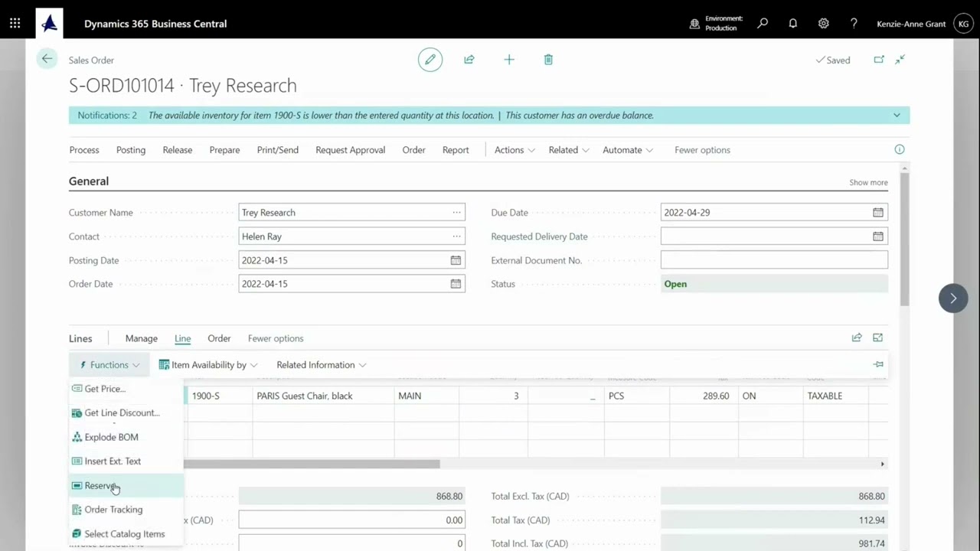Select Explode BOM menu item

[x=126, y=437]
